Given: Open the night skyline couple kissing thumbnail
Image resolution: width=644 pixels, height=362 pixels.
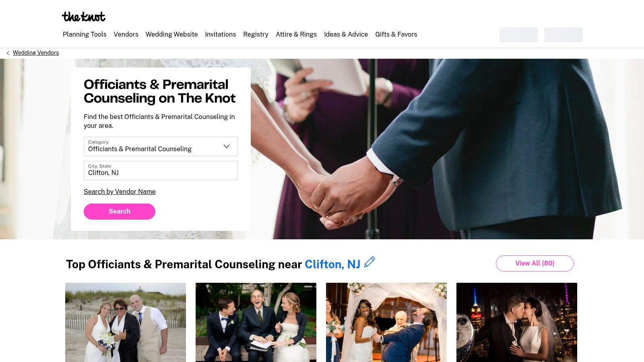Looking at the screenshot, I should [517, 322].
